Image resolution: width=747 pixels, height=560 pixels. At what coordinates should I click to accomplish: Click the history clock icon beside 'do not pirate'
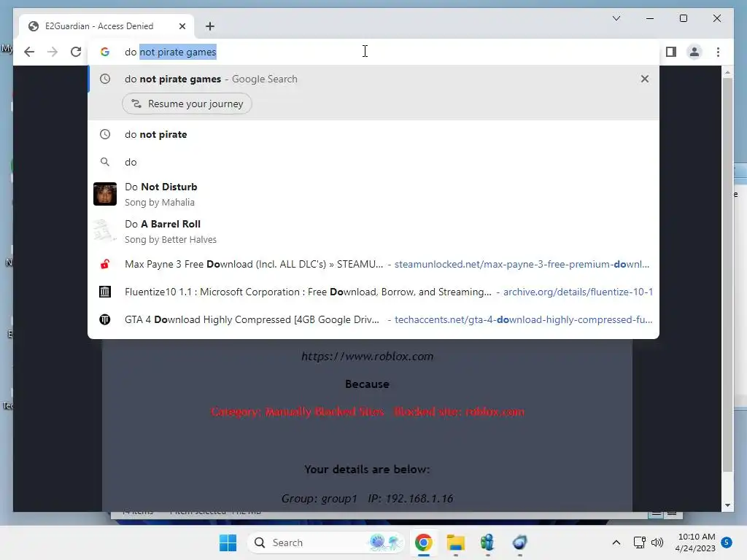[x=105, y=134]
